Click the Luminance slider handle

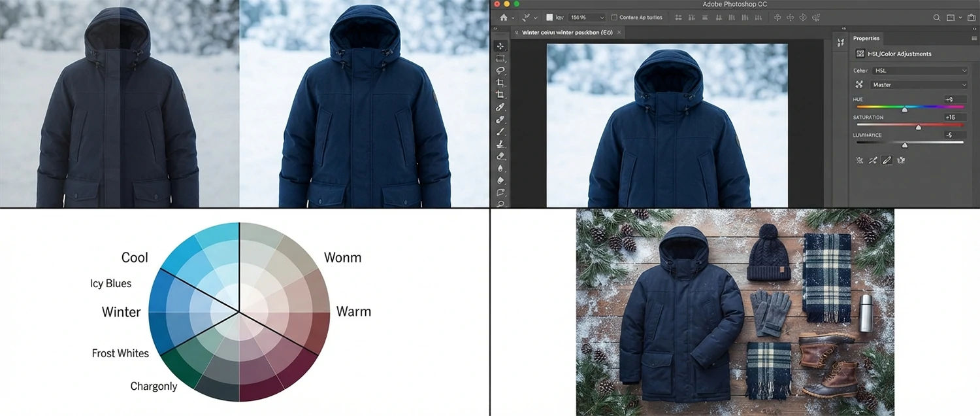point(904,145)
